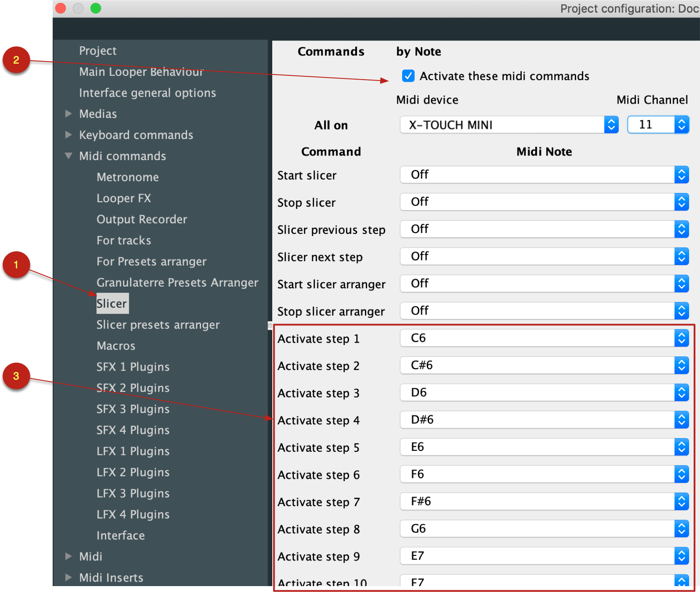Viewport: 700px width, 592px height.
Task: Select Keyboard commands in the sidebar
Action: (x=136, y=135)
